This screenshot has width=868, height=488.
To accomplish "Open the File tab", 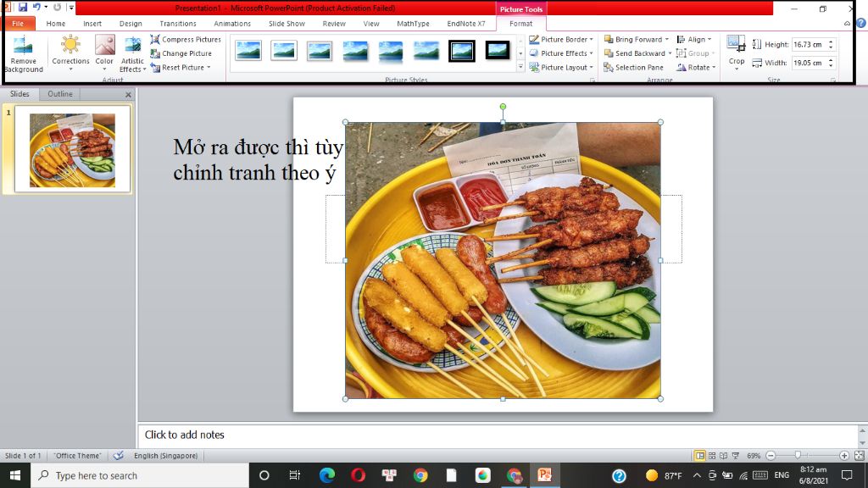I will 18,23.
